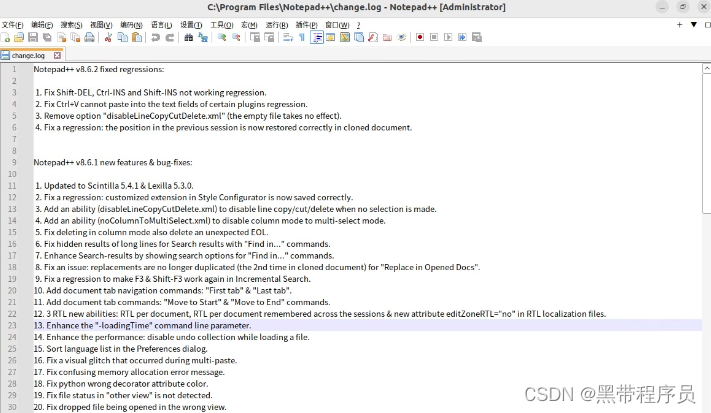Click the "Notepad++ v8.6.1 new features & bug-fixes:" line
The image size is (711, 413).
coord(113,162)
